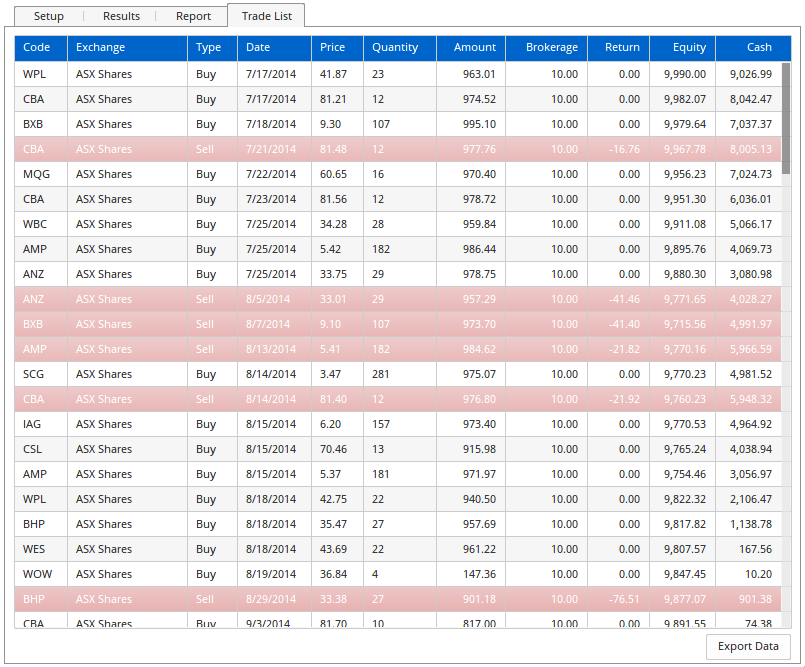Click the CSL code cell
This screenshot has height=667, width=805.
(x=41, y=449)
